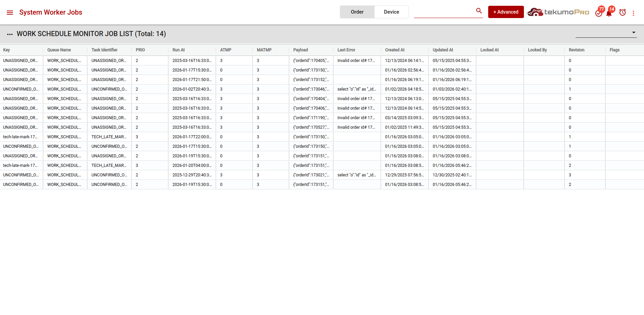Click the System Worker Jobs title
644x315 pixels.
click(x=51, y=12)
